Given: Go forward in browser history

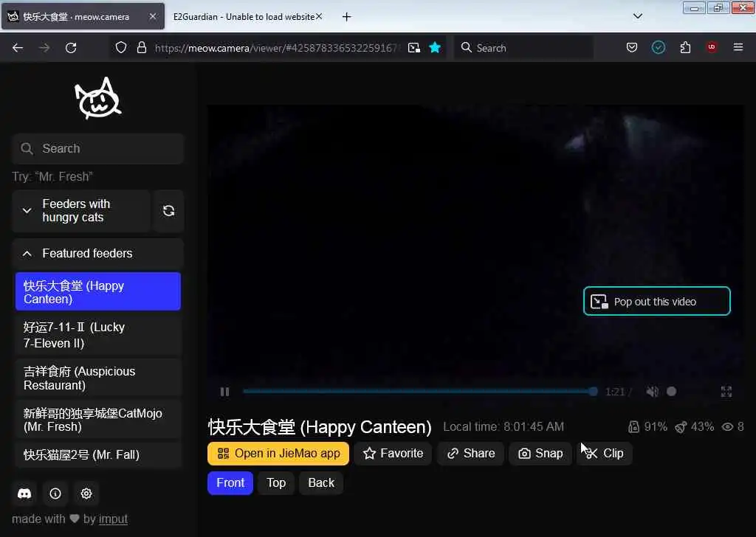Looking at the screenshot, I should pos(44,48).
